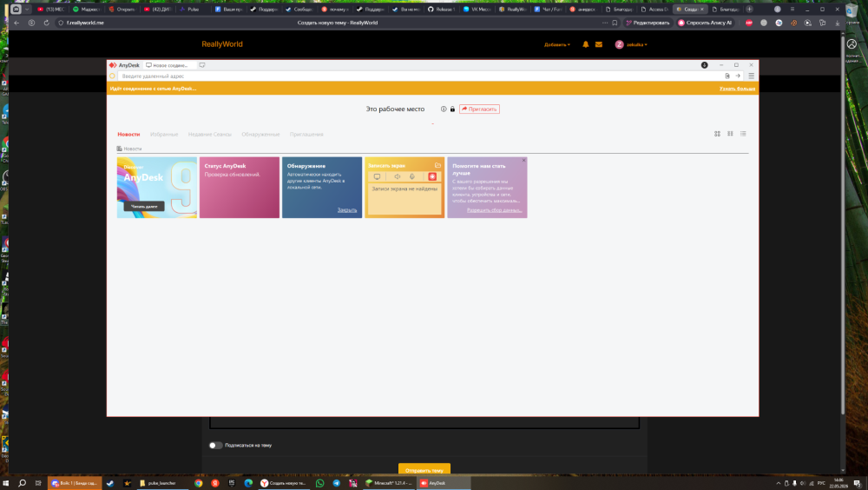Open browser tab list chevron dropdown

(x=27, y=9)
